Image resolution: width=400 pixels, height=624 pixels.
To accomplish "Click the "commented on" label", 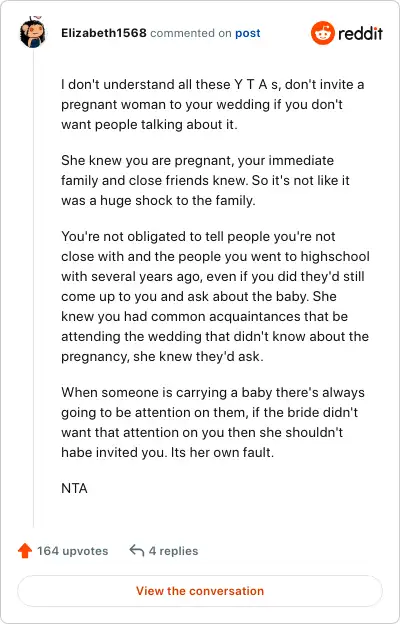I will point(191,33).
